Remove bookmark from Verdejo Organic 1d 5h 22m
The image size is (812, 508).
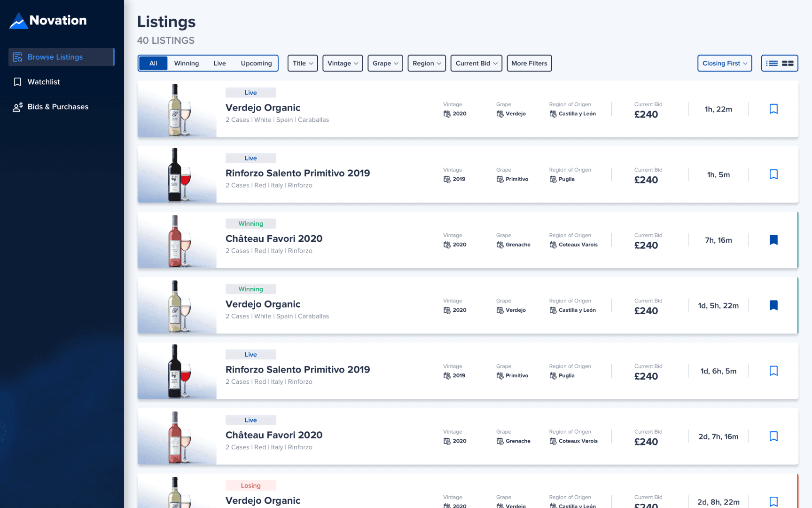[773, 305]
